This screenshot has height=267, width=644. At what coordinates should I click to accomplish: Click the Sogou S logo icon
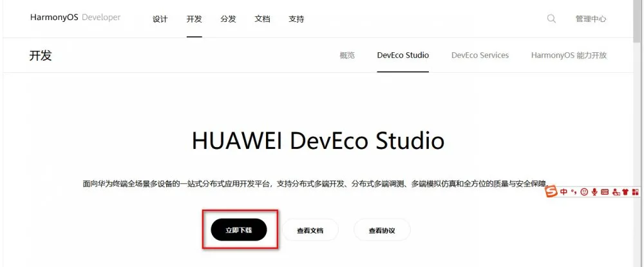tap(551, 192)
